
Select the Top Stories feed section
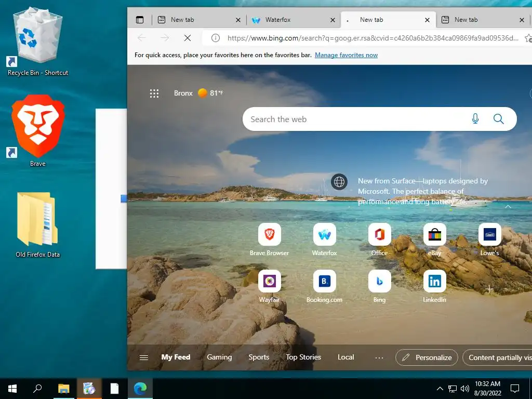tap(303, 357)
